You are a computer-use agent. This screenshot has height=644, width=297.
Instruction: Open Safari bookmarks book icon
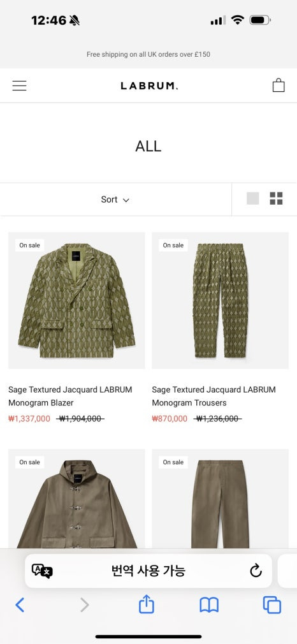(x=209, y=605)
